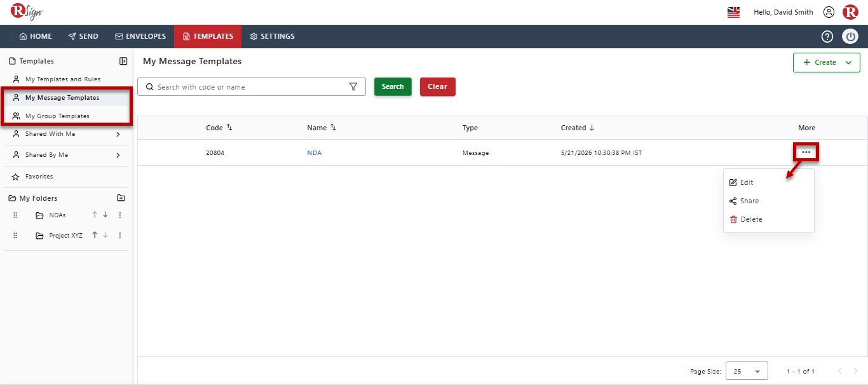The image size is (868, 385).
Task: Open the Create dropdown button
Action: pos(826,62)
